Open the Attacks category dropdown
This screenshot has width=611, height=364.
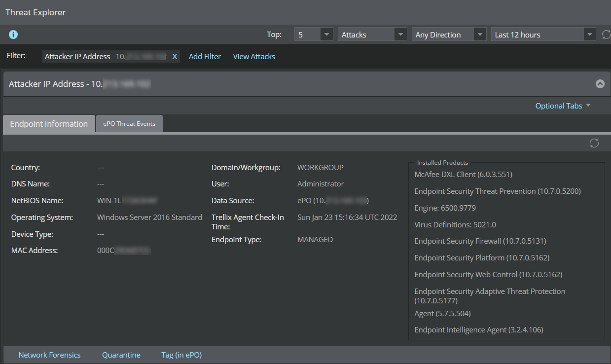[372, 35]
